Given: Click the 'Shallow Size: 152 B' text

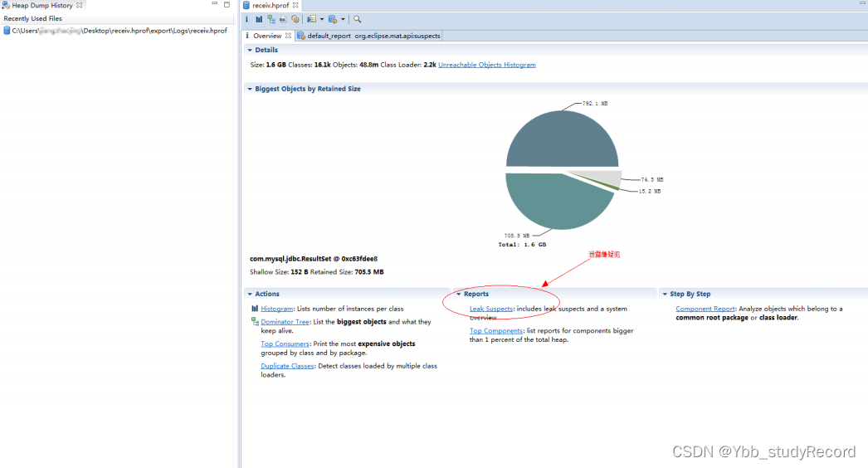Looking at the screenshot, I should click(x=279, y=272).
